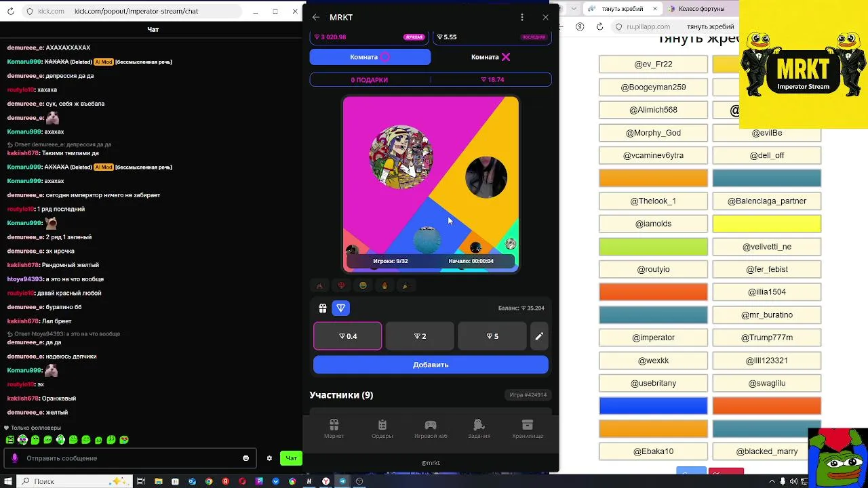Switch to Колесо фортуны browser tab
Image resolution: width=868 pixels, height=488 pixels.
tap(701, 9)
